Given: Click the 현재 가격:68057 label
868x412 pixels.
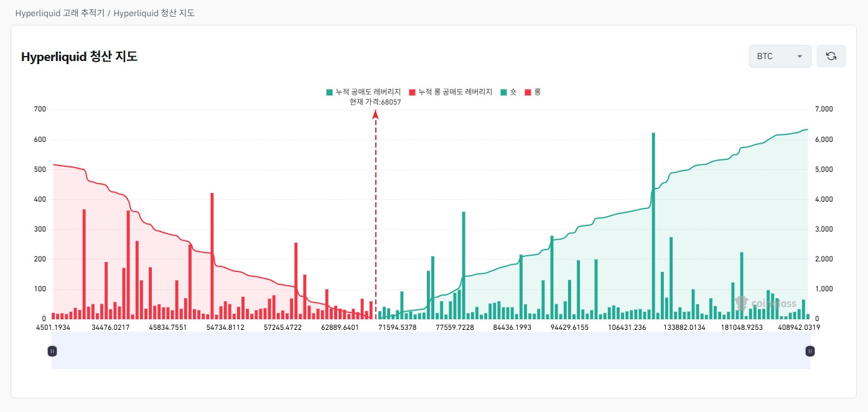Looking at the screenshot, I should click(x=375, y=101).
